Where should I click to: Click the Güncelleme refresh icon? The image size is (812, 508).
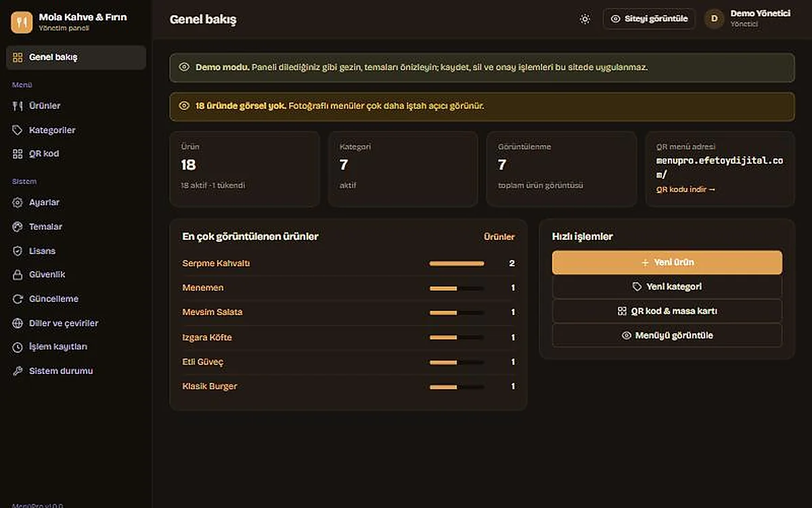pos(18,299)
